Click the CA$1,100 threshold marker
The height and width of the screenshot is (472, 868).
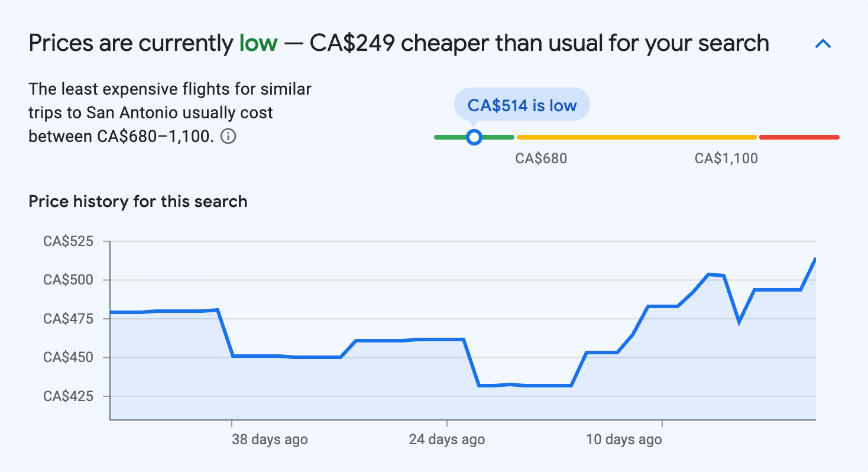tap(726, 158)
